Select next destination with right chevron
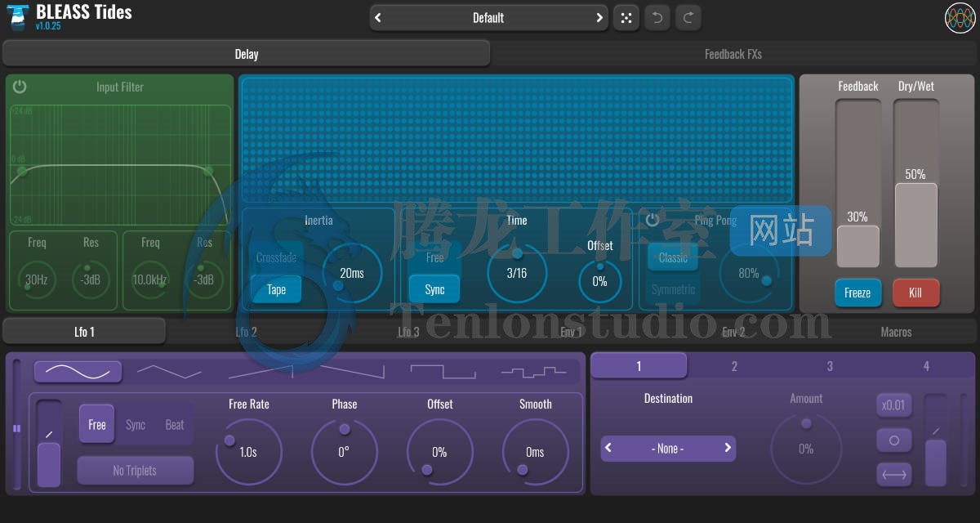This screenshot has width=980, height=523. [728, 448]
